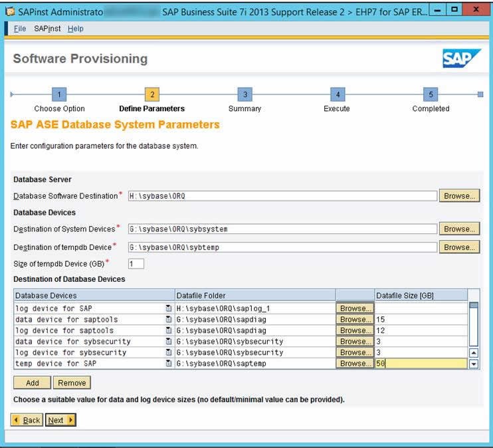
Task: Close the SAPinst window
Action: tap(476, 10)
